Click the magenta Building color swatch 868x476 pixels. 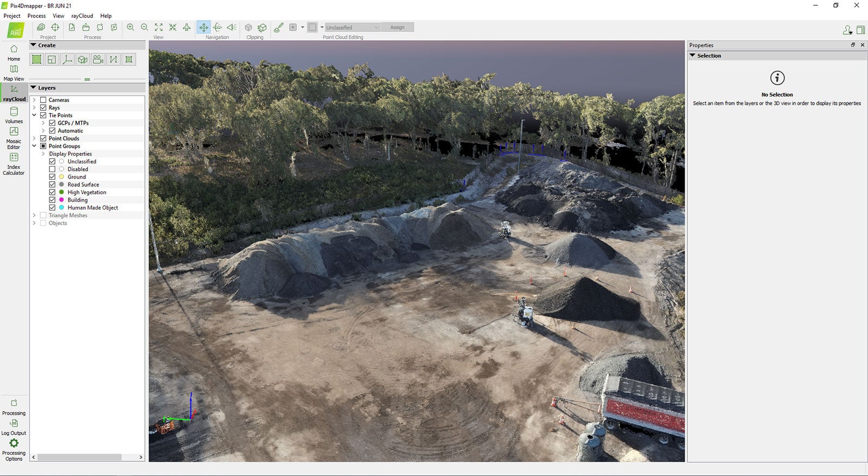point(61,200)
